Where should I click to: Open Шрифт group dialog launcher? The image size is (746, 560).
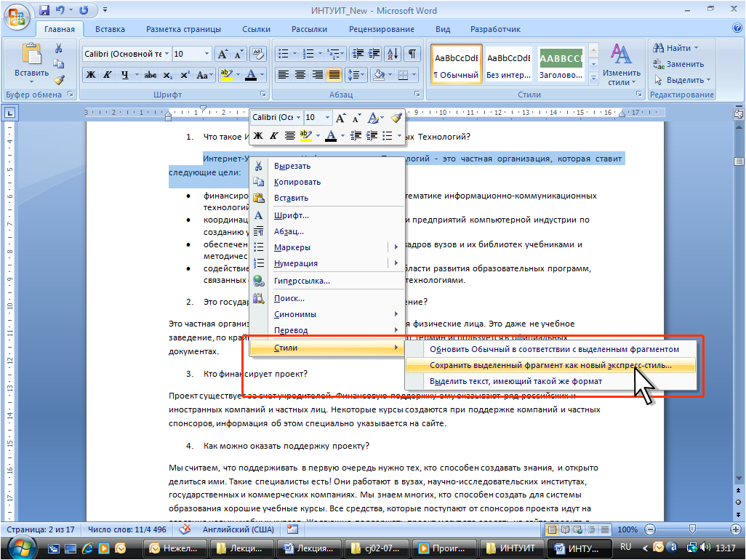tap(262, 95)
